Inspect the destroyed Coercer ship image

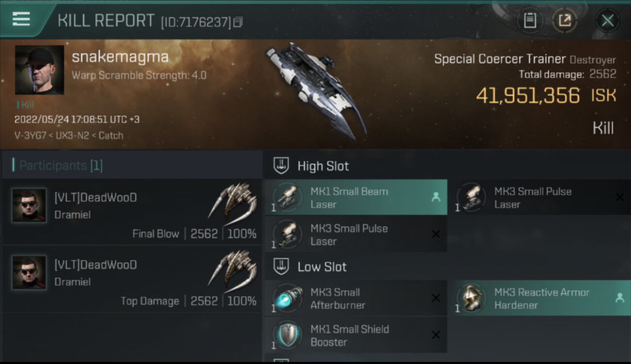pyautogui.click(x=315, y=90)
